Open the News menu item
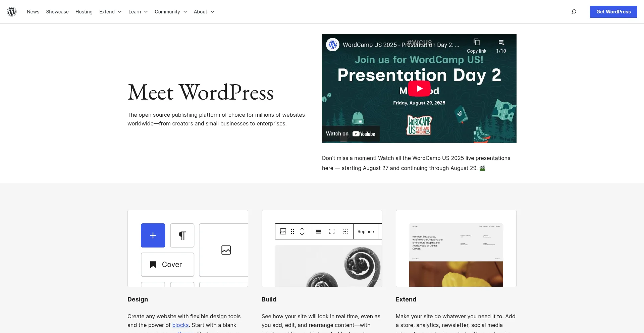The width and height of the screenshot is (644, 333). click(x=33, y=12)
